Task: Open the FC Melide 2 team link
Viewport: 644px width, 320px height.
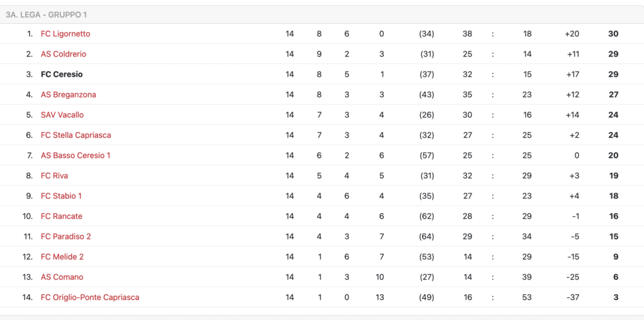Action: (x=62, y=257)
